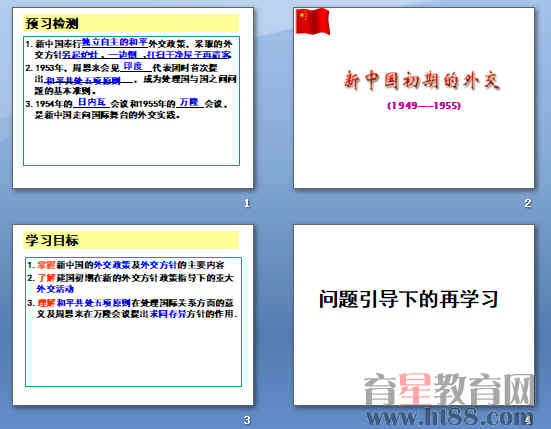Viewport: 551px width, 429px height.
Task: Click the blue 万隆 answer text
Action: pos(189,102)
